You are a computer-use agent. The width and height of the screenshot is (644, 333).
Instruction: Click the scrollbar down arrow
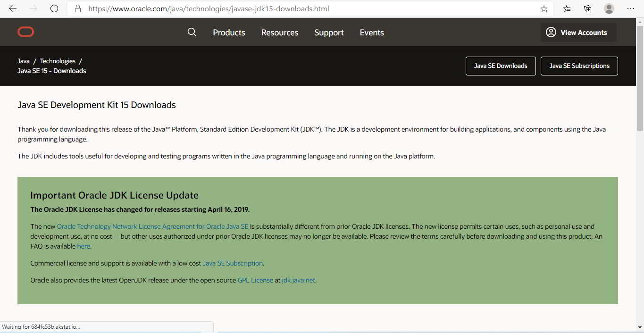click(x=640, y=327)
